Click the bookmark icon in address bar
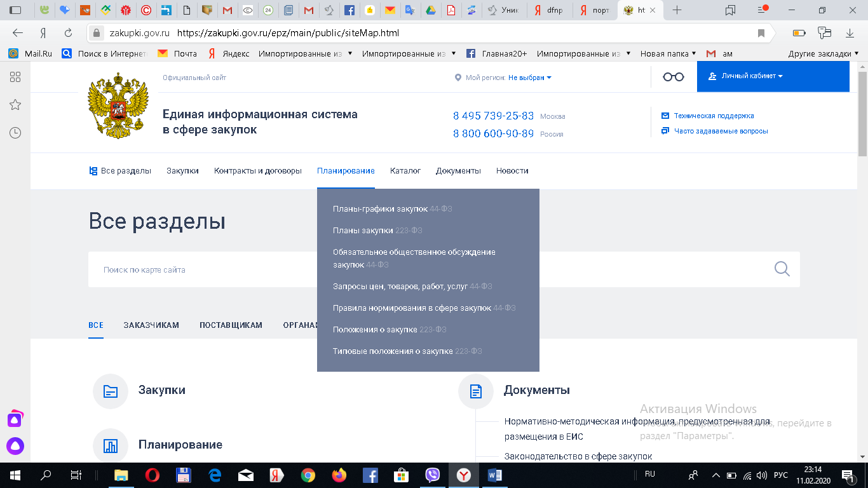 (x=761, y=33)
